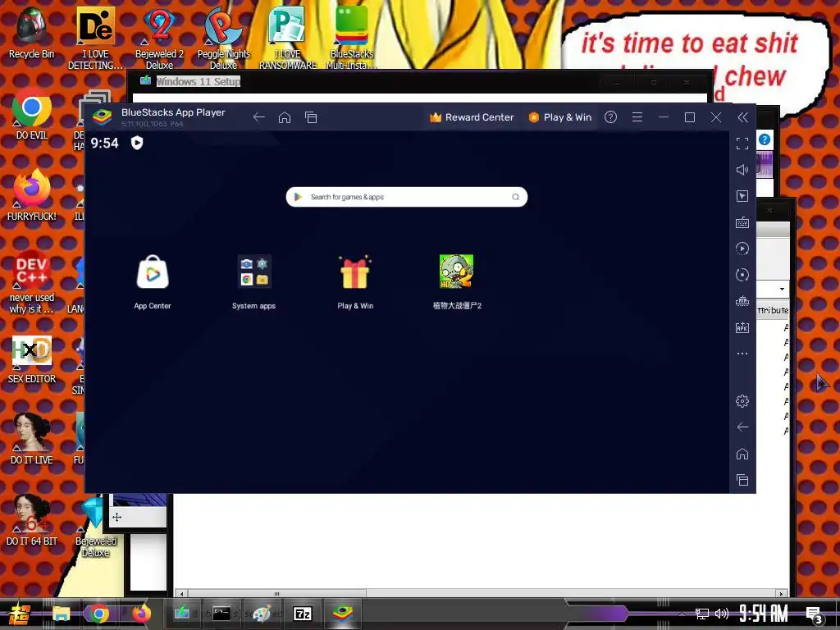
Task: Toggle BlueStacks full screen mode
Action: click(742, 144)
